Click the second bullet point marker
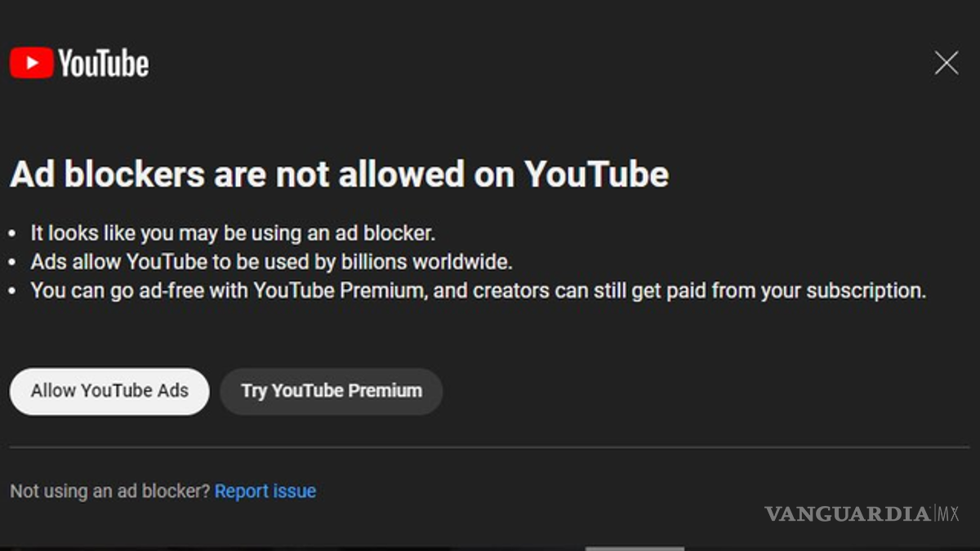The image size is (980, 551). [12, 263]
